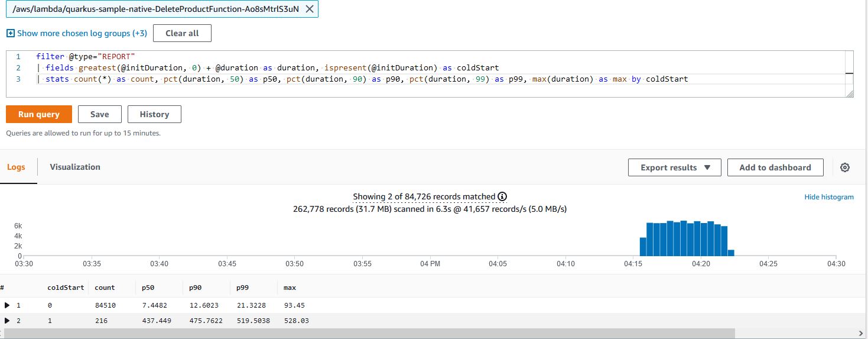The image size is (868, 339).
Task: Run the Logs Insights query
Action: [39, 114]
